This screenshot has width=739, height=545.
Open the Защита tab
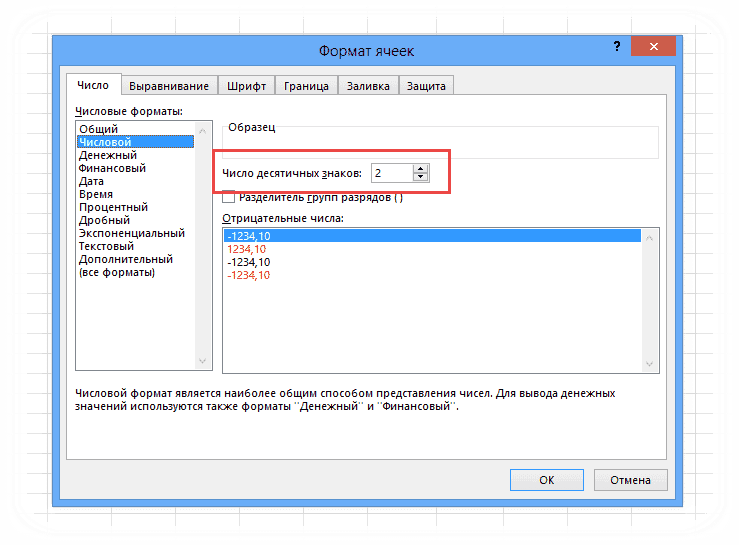coord(426,86)
